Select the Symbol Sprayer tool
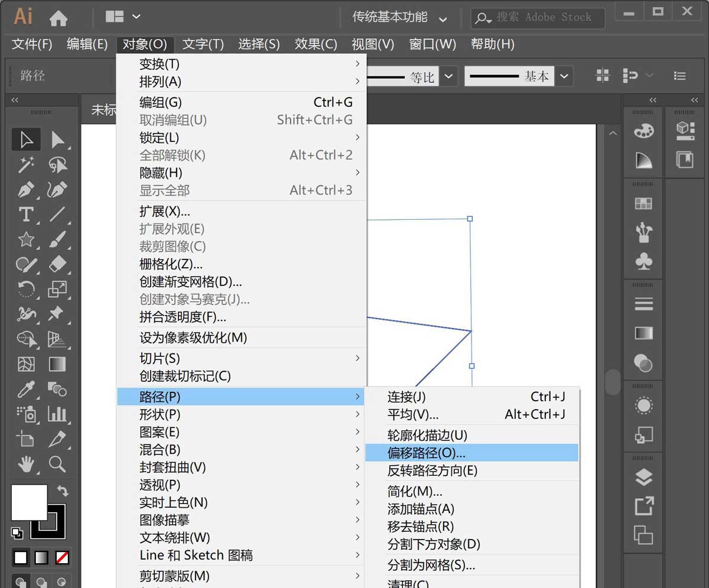The width and height of the screenshot is (709, 588). point(26,414)
